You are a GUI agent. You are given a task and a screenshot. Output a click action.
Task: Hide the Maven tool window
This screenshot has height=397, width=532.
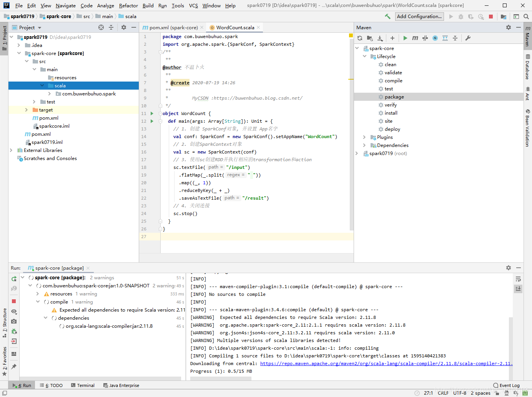pos(519,27)
